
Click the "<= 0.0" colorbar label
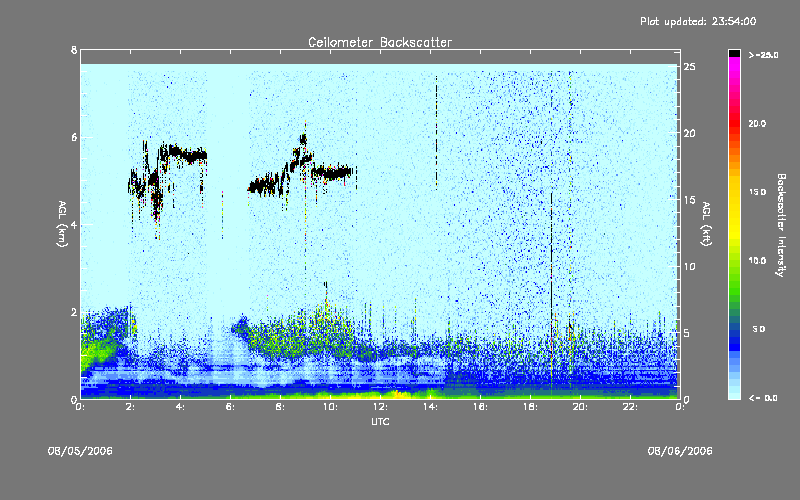click(x=763, y=397)
